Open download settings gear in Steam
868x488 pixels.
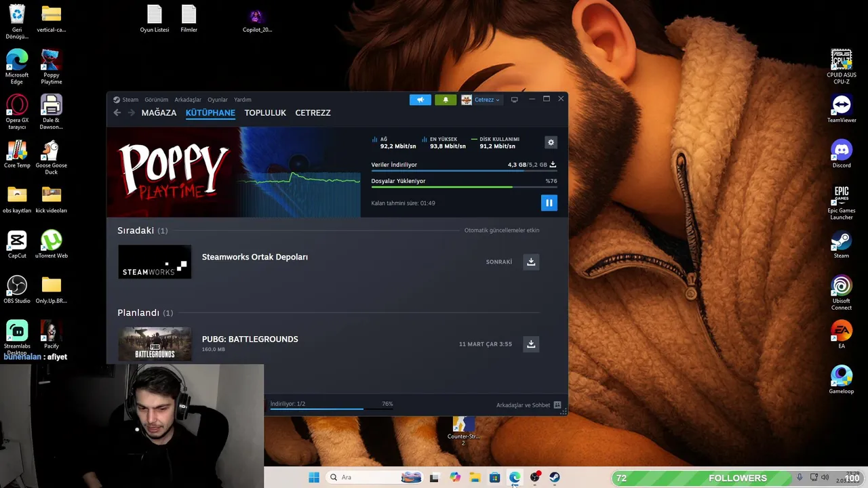tap(551, 142)
